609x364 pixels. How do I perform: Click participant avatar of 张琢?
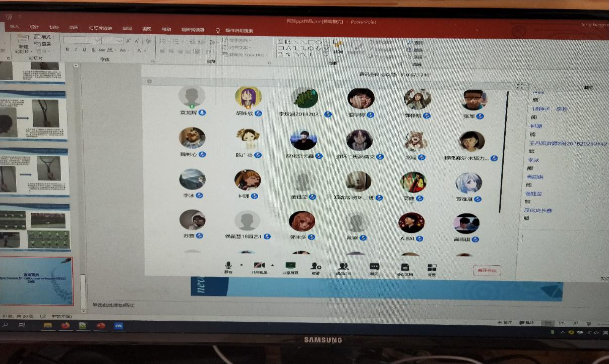[474, 100]
